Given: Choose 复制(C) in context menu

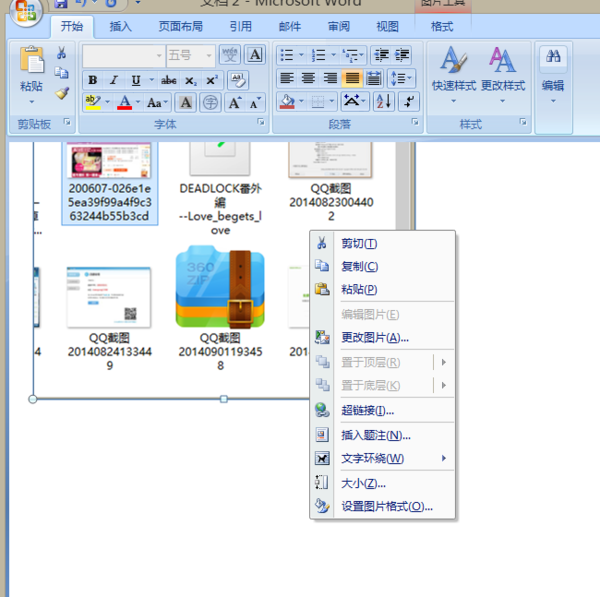Looking at the screenshot, I should [383, 266].
